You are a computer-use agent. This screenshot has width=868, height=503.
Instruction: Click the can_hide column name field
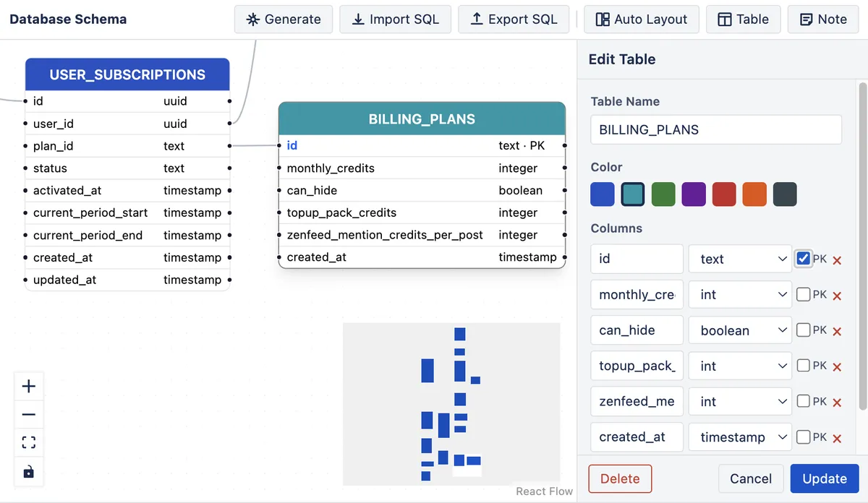637,330
